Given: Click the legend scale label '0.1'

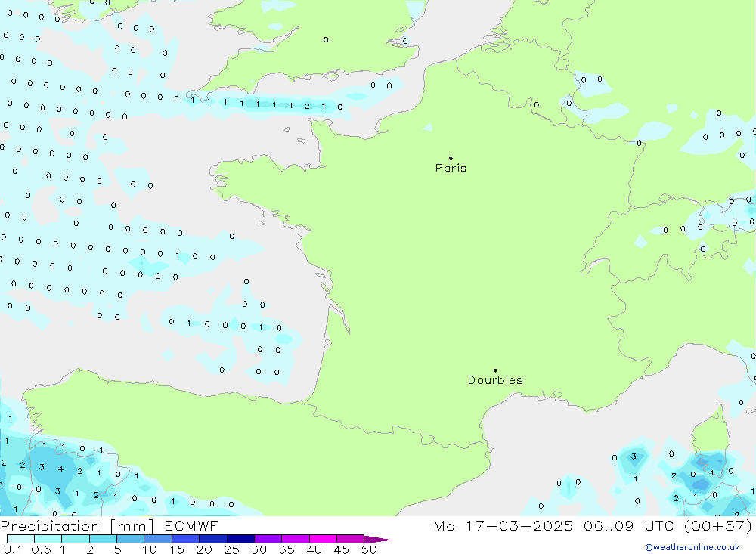Looking at the screenshot, I should (13, 549).
